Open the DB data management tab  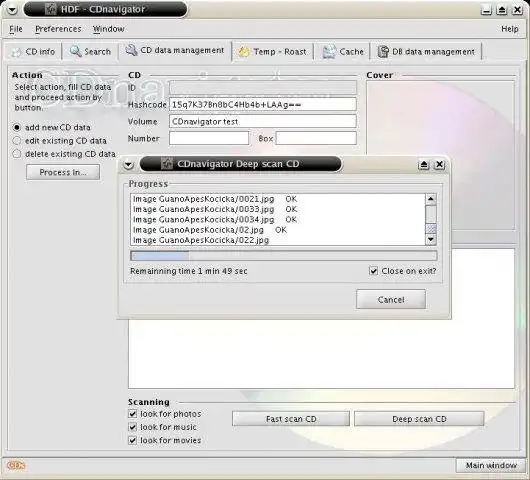pyautogui.click(x=426, y=52)
